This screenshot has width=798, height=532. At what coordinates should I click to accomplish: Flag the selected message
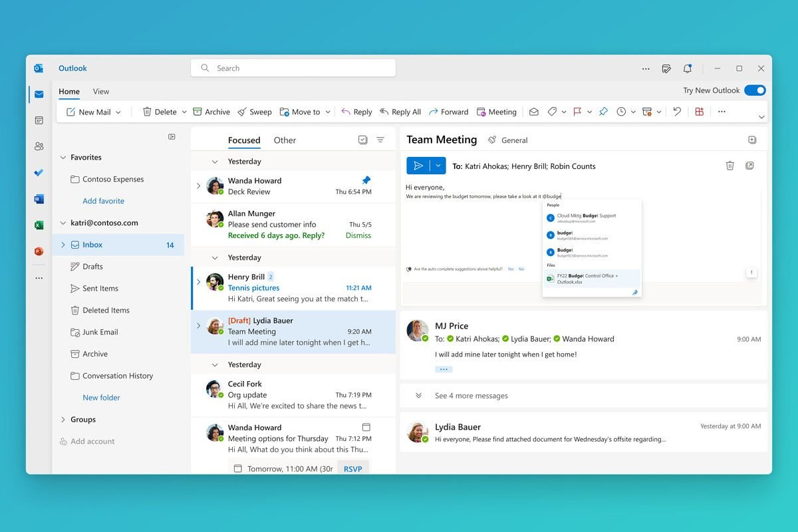click(x=577, y=112)
